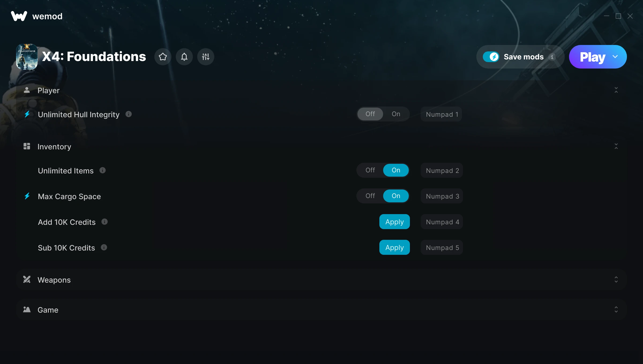Disable Max Cargo Space toggle
643x364 pixels.
[x=370, y=196]
